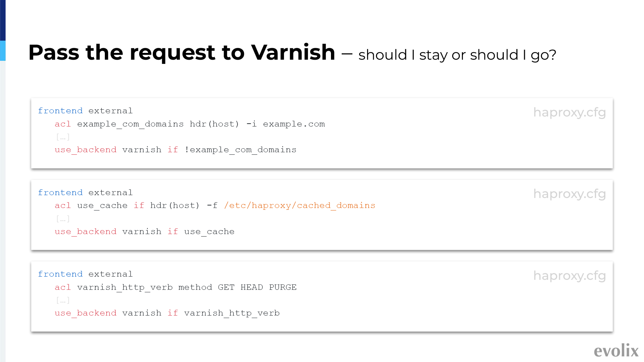Click the haproxy.cfg label in first code block

pos(570,112)
